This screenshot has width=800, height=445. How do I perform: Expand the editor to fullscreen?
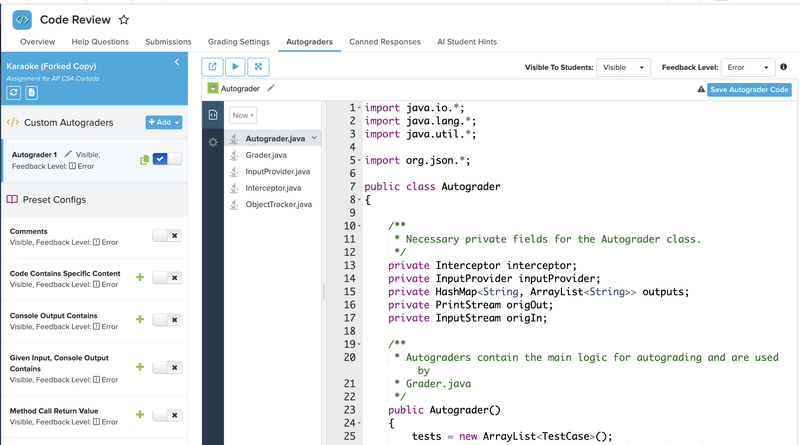tap(259, 67)
